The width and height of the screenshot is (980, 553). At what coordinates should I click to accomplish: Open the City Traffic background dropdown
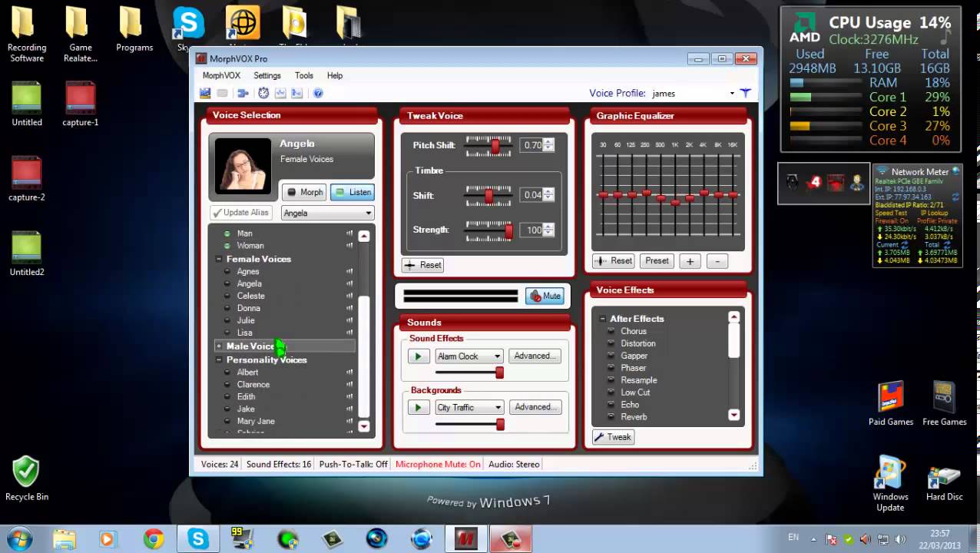[x=468, y=408]
